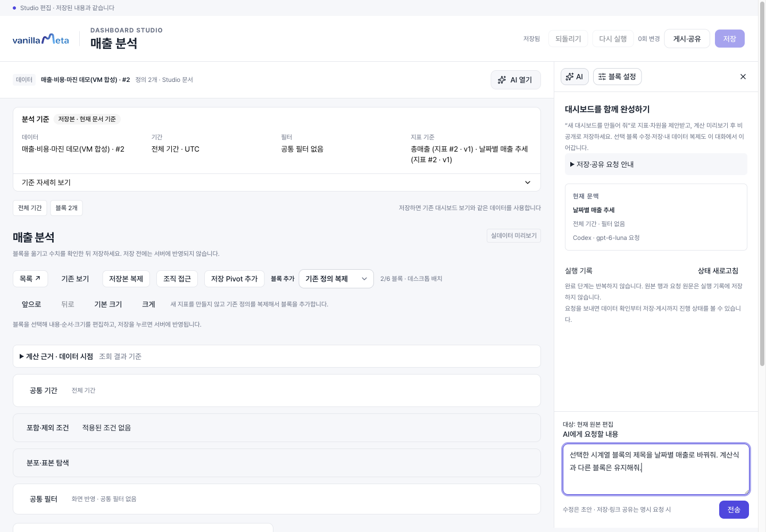The height and width of the screenshot is (532, 766).
Task: Open the 게시·공유 button
Action: [x=687, y=39]
